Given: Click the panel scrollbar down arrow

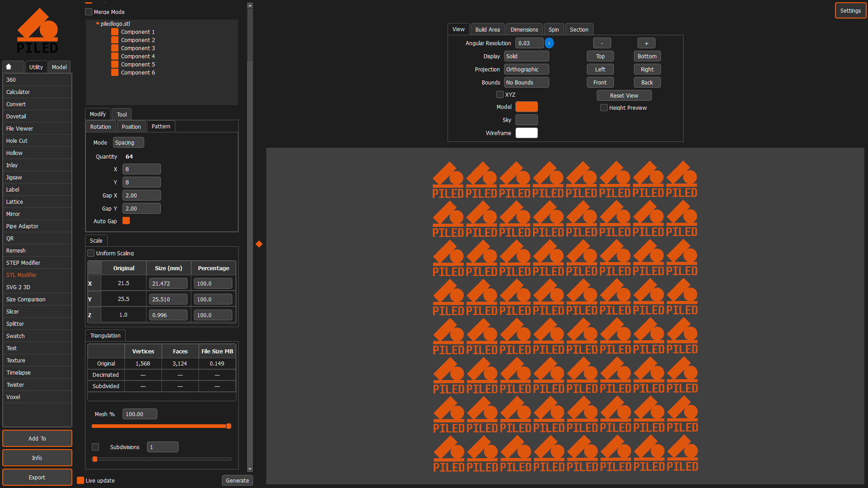Looking at the screenshot, I should (250, 469).
